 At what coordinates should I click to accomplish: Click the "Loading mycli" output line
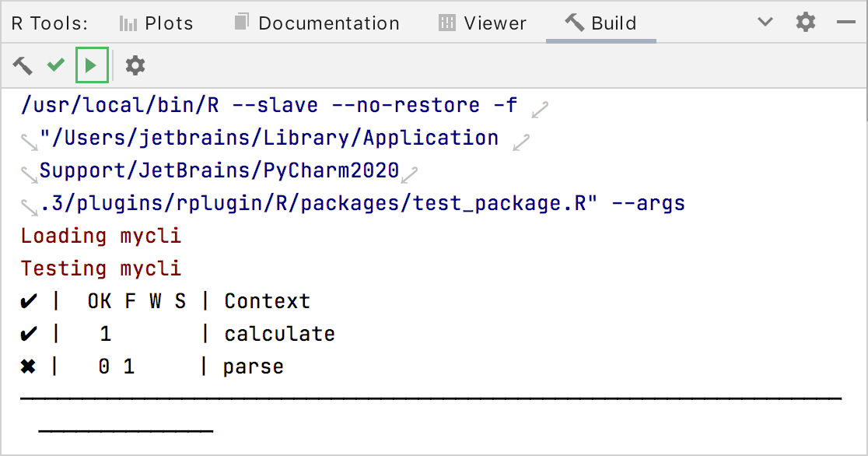pyautogui.click(x=101, y=236)
